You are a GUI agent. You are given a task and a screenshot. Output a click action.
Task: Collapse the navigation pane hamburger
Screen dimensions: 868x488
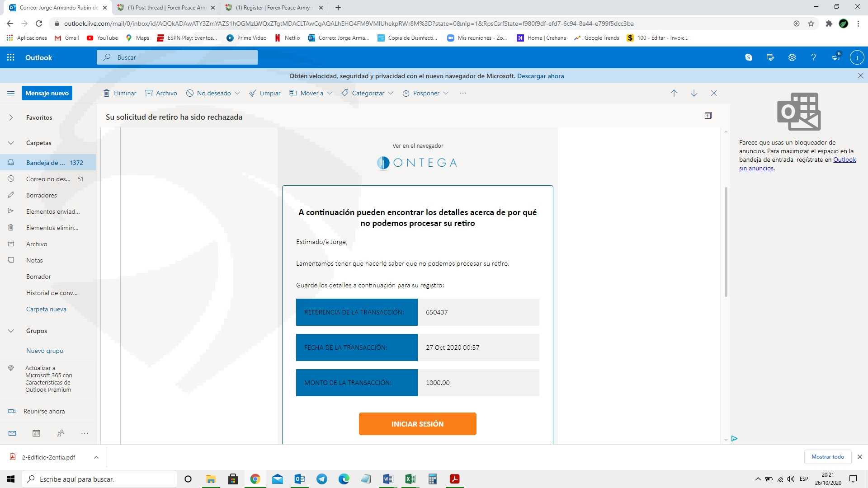point(11,93)
